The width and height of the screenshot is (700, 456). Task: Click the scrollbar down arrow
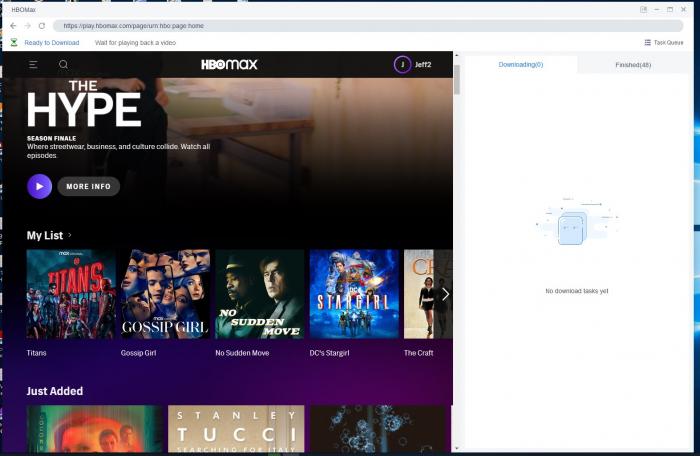pos(457,448)
